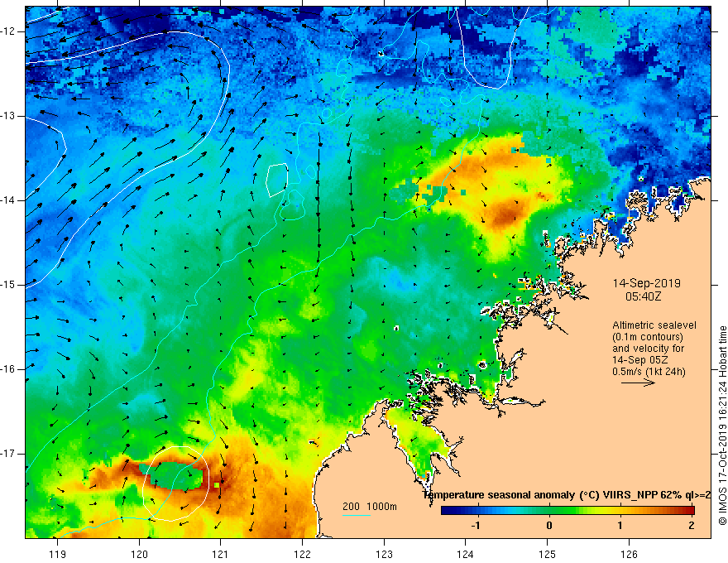Click longitude axis label 121
Image resolution: width=728 pixels, height=563 pixels.
221,554
